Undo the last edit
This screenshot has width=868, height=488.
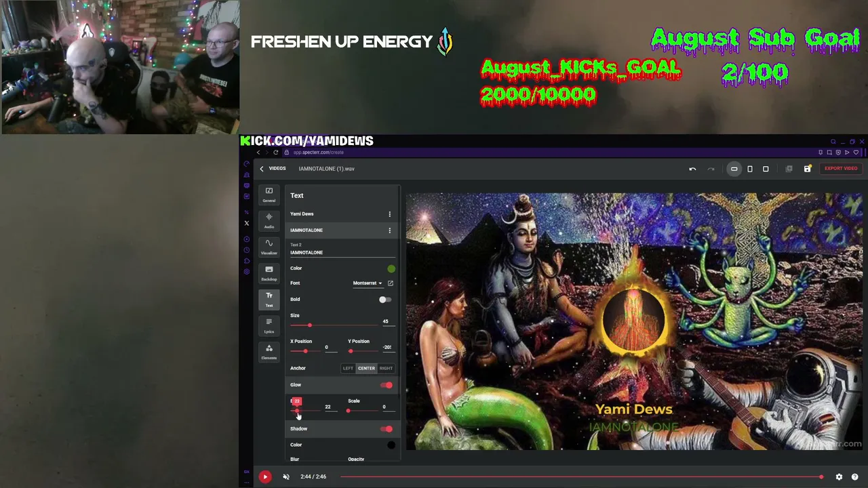[692, 169]
